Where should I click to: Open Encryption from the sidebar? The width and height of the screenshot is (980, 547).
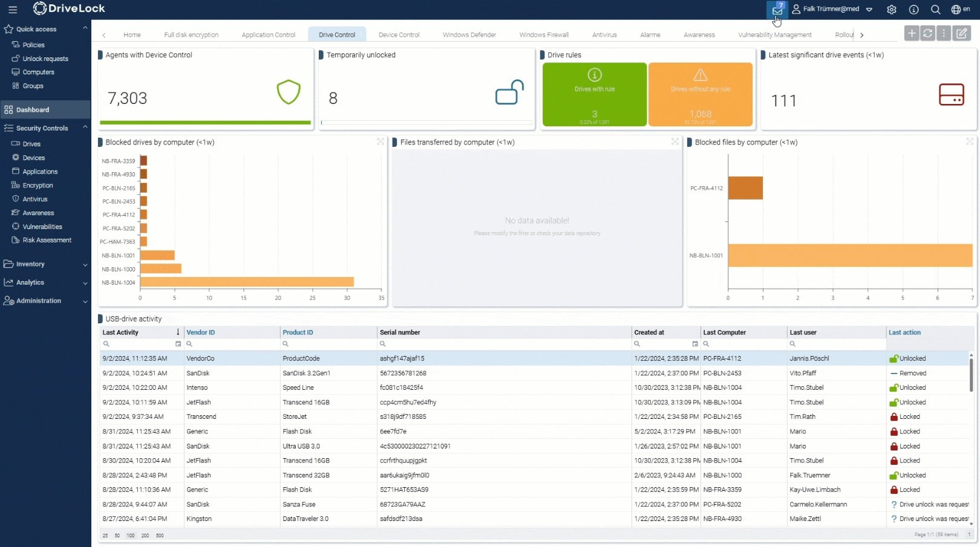(38, 185)
